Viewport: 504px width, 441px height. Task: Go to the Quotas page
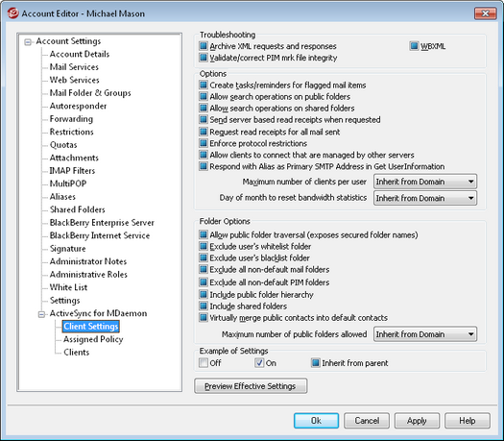point(63,145)
